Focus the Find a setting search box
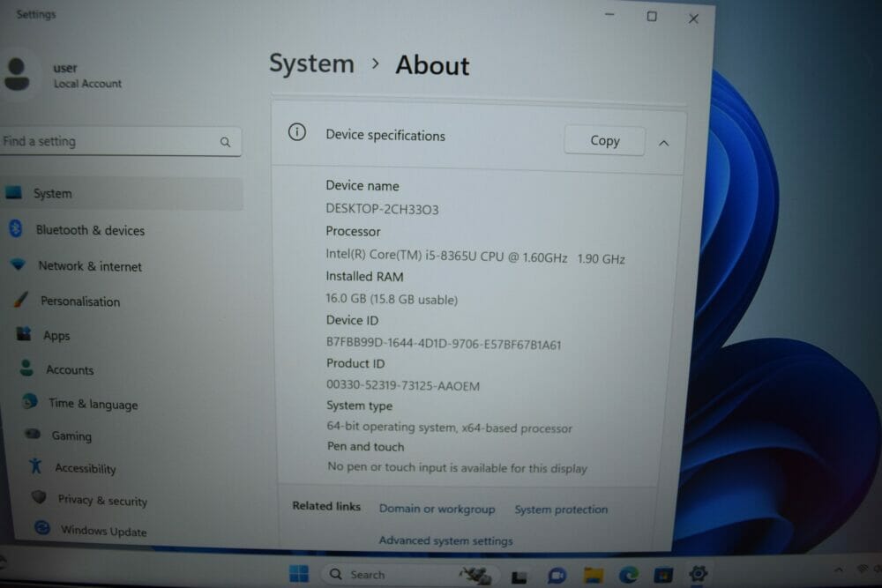Image resolution: width=882 pixels, height=588 pixels. click(120, 141)
